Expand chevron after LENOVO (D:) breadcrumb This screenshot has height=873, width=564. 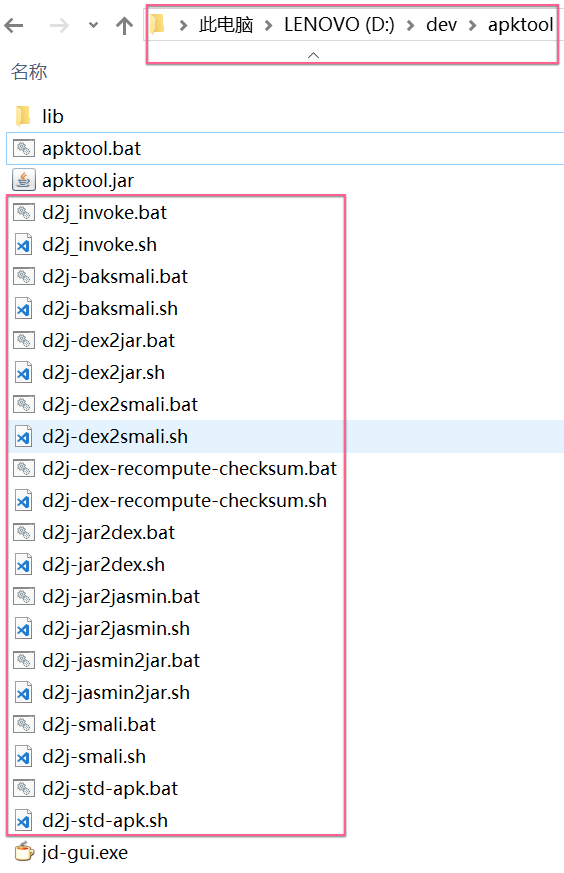pyautogui.click(x=410, y=25)
